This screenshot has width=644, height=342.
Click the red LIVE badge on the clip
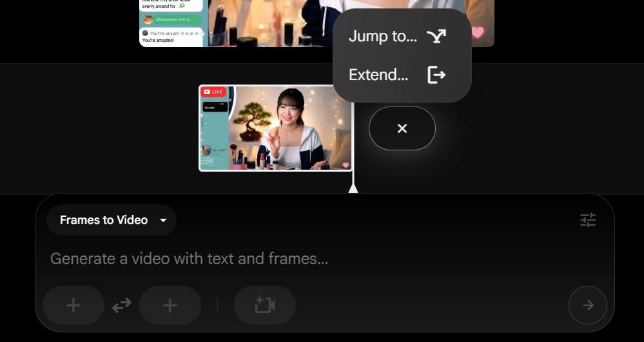tap(213, 92)
